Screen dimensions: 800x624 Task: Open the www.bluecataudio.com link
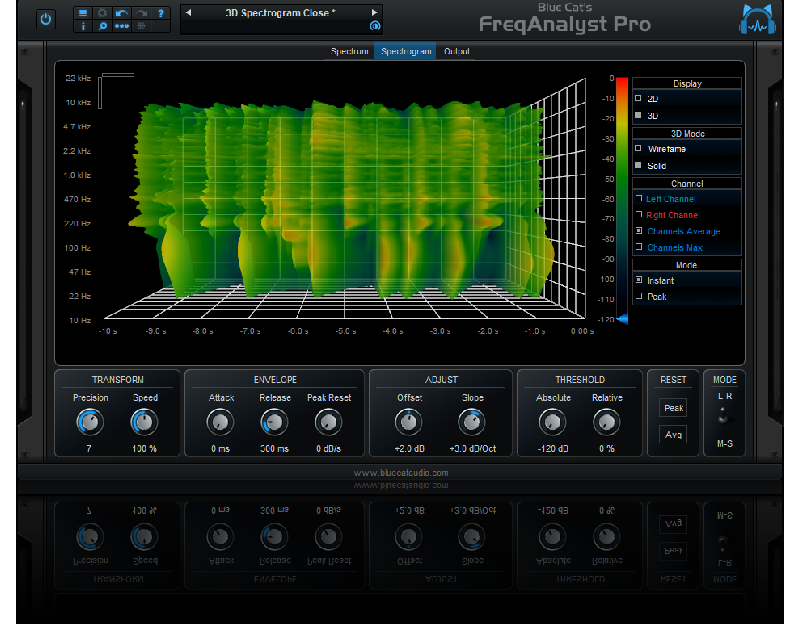pyautogui.click(x=401, y=473)
